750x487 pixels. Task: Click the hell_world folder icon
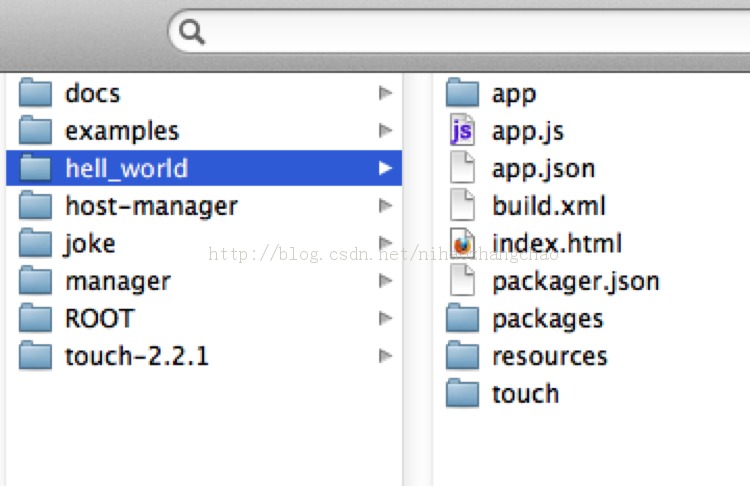tap(35, 168)
